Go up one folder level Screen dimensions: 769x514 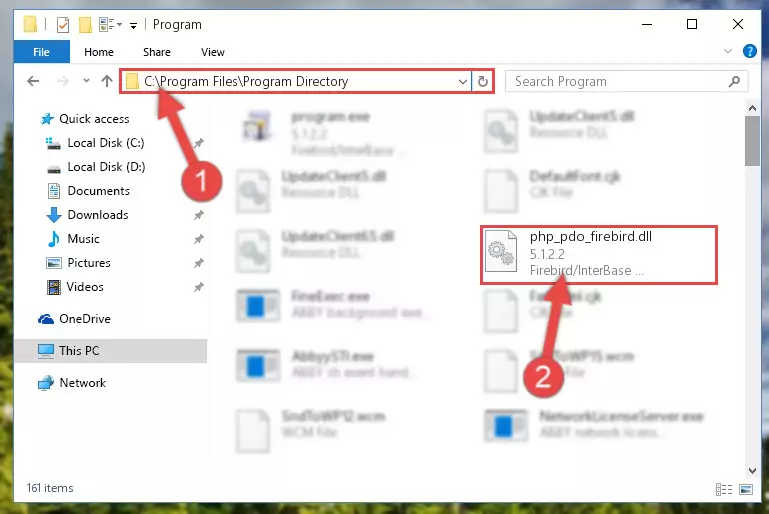[107, 81]
